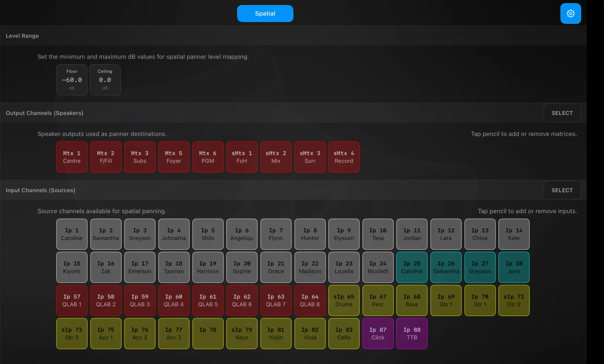
Task: Edit the Floor dB value
Action: 72,80
